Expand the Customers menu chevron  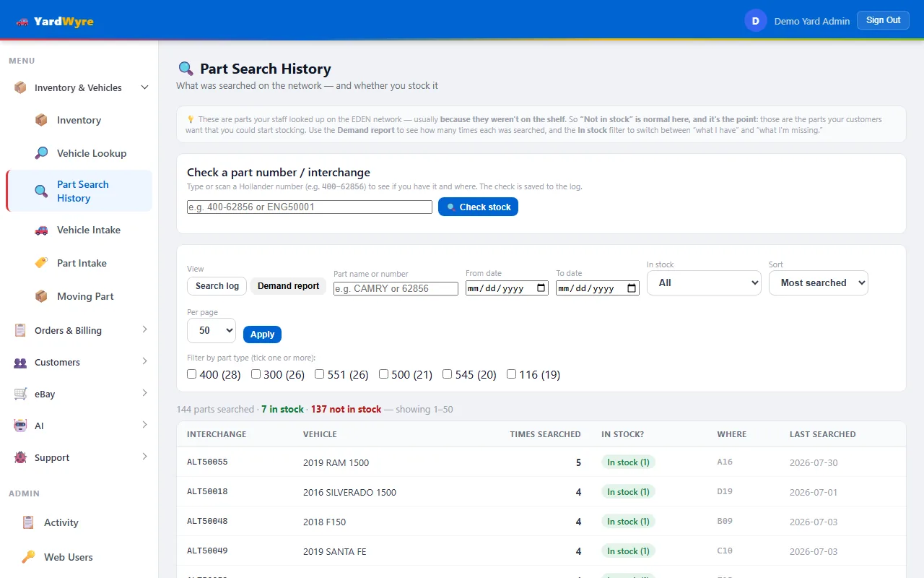click(x=144, y=362)
